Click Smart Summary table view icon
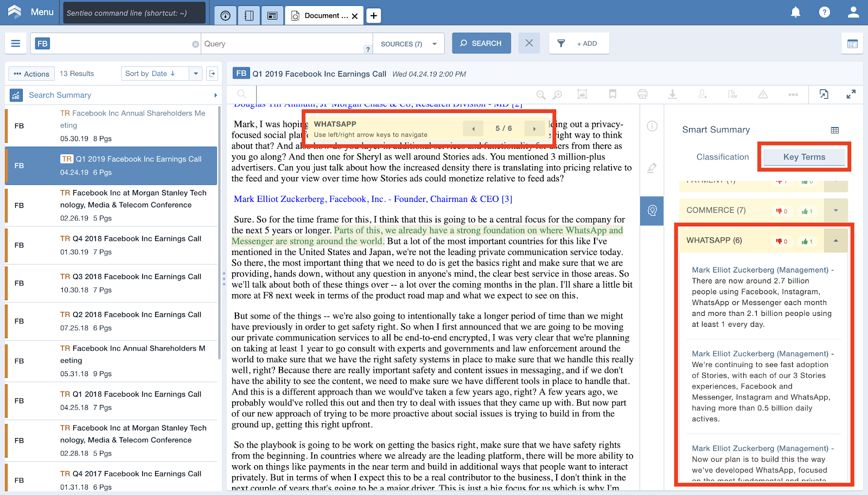This screenshot has height=495, width=868. [835, 130]
